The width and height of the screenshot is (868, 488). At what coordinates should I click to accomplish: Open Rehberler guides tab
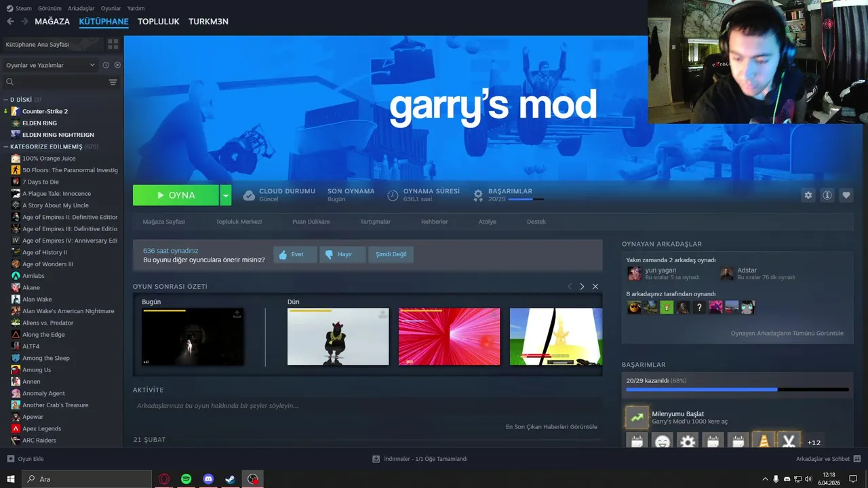pos(434,222)
